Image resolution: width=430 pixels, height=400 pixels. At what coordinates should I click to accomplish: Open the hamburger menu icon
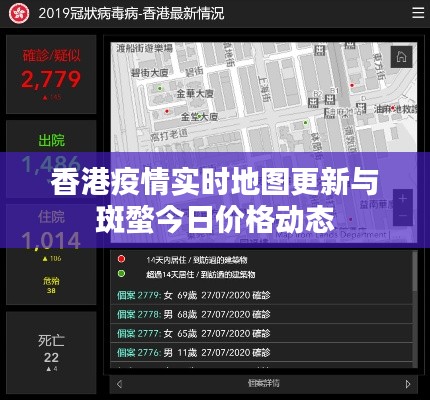pos(418,13)
